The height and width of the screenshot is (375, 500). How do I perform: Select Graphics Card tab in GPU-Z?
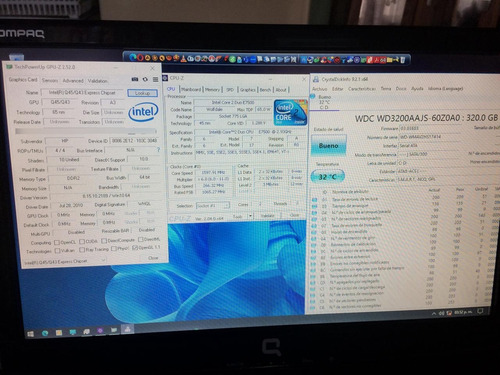(x=23, y=80)
